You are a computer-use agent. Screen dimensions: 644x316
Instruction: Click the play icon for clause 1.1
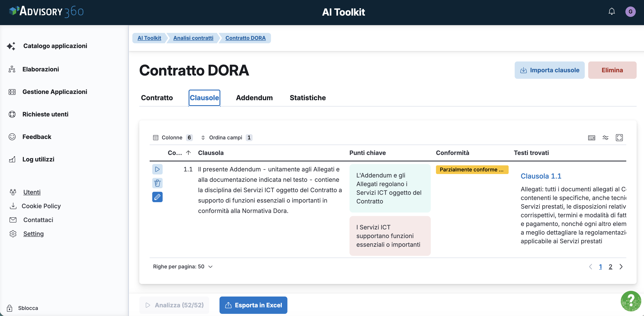(157, 169)
